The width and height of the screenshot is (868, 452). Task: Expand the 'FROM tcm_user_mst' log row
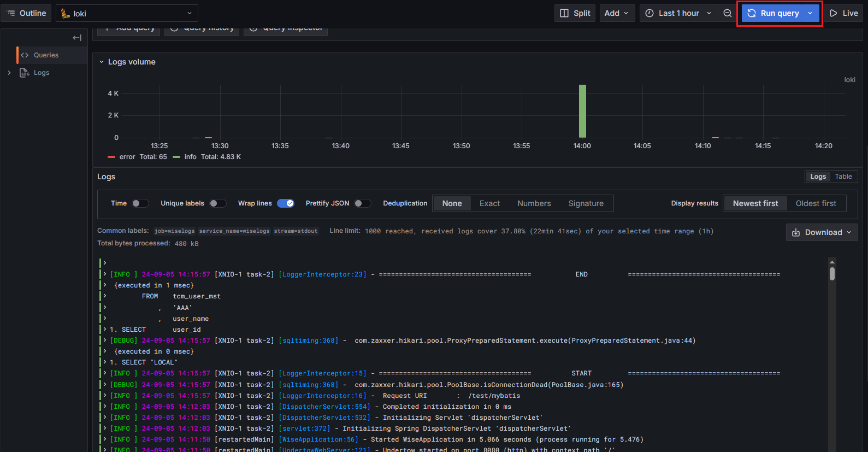[x=104, y=296]
